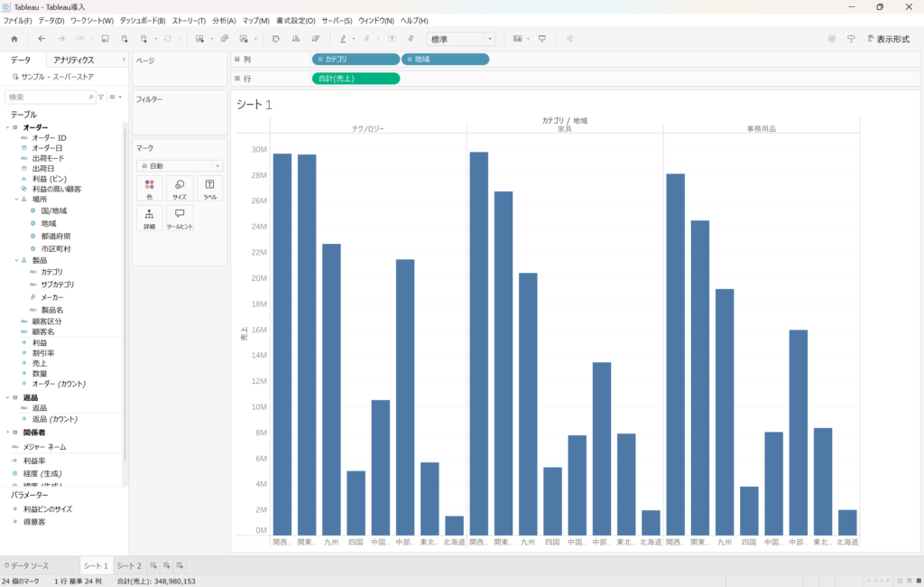Click the save icon in toolbar

pyautogui.click(x=105, y=39)
